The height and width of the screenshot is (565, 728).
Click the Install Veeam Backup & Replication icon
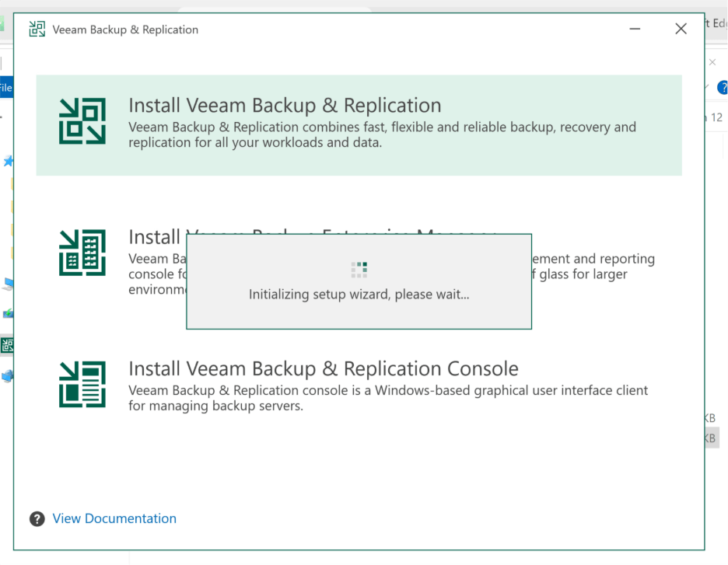82,121
